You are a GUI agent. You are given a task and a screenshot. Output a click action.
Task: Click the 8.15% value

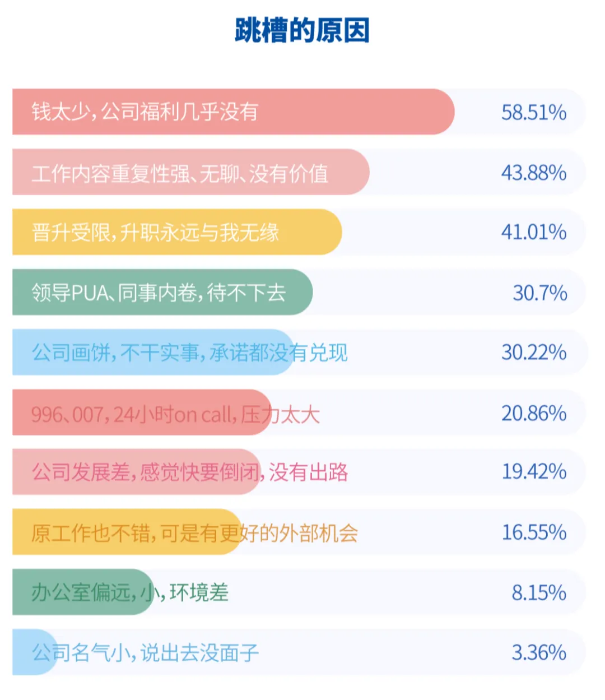coord(539,592)
